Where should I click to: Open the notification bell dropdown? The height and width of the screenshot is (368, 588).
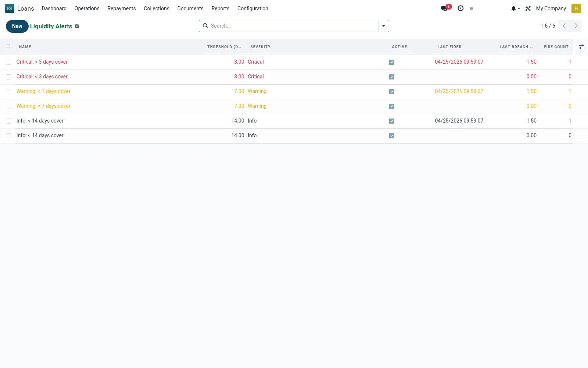[515, 8]
